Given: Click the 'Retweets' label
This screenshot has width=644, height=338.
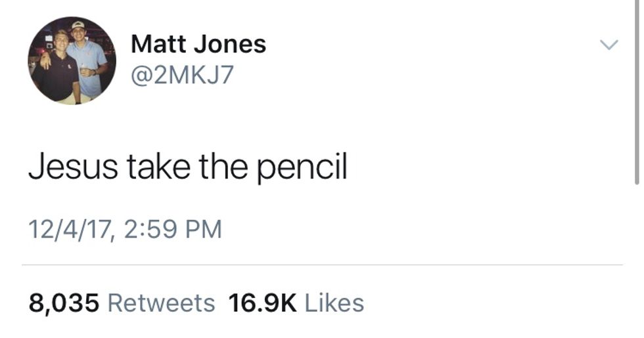Looking at the screenshot, I should point(160,303).
